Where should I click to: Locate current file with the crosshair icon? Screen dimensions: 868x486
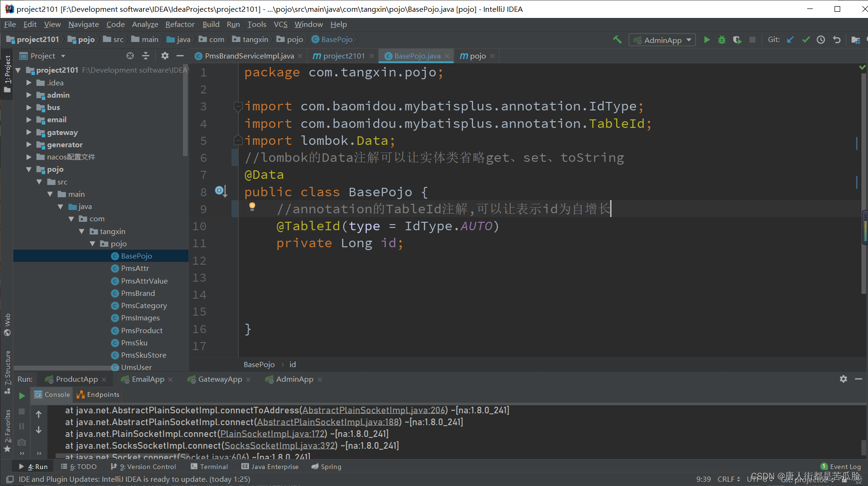coord(130,56)
